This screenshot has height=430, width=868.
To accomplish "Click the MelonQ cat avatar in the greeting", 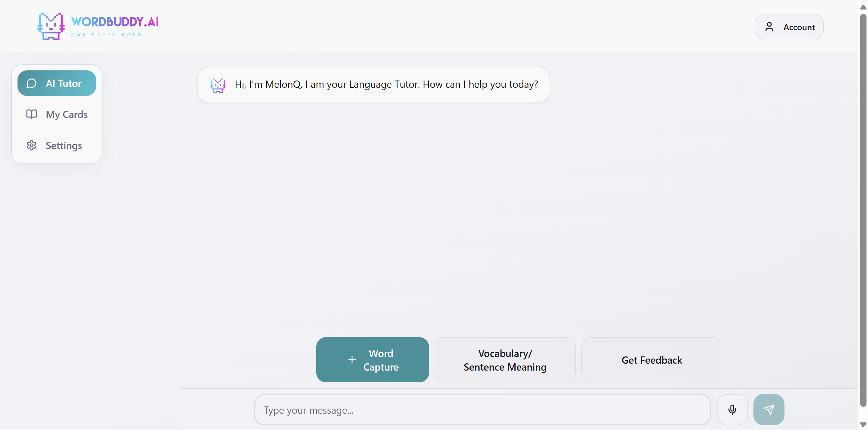I will pos(218,85).
